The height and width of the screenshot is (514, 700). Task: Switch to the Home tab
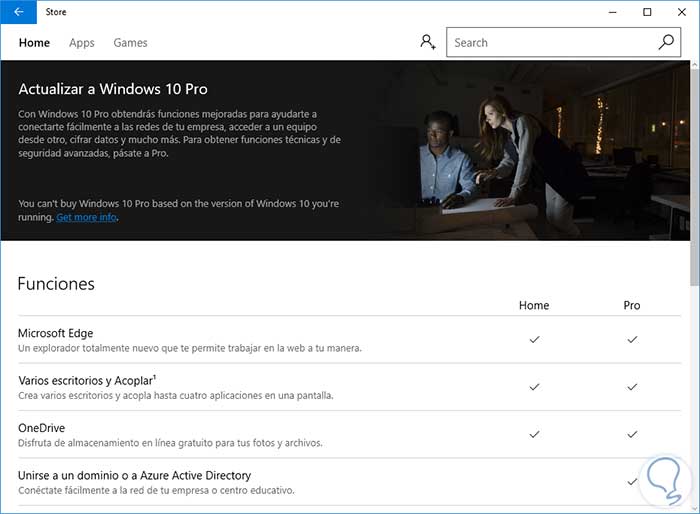pyautogui.click(x=34, y=43)
